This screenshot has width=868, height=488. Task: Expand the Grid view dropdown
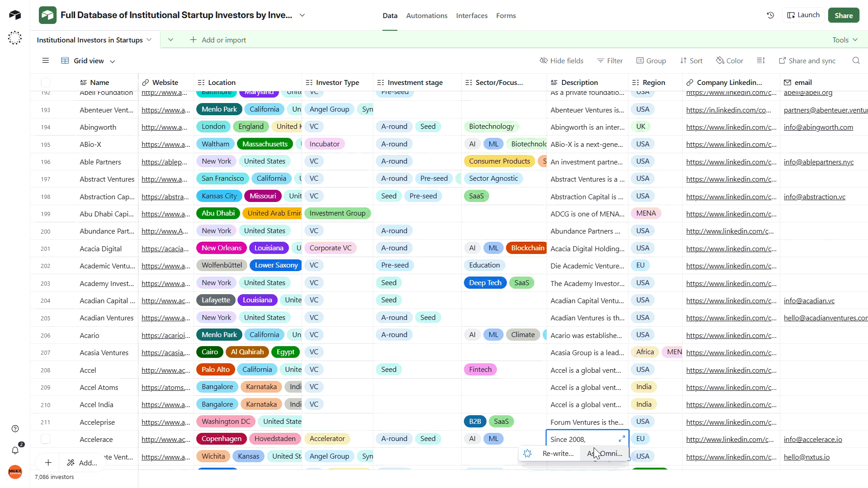(x=112, y=61)
